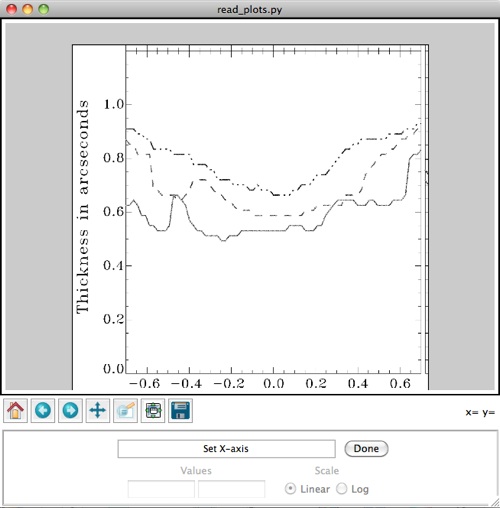The image size is (500, 508).
Task: Open the Configure subplots tool
Action: coord(153,410)
